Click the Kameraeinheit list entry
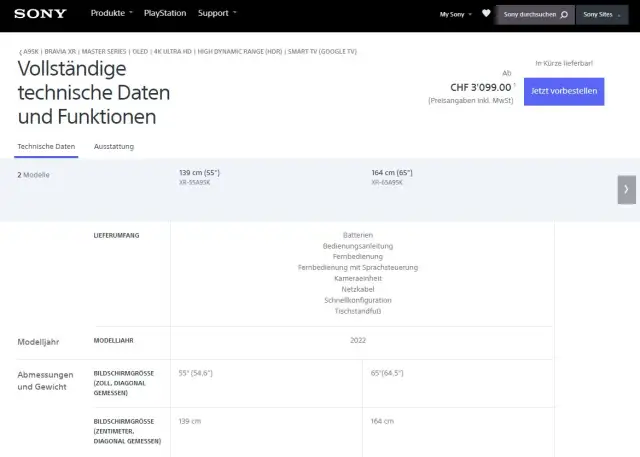 (358, 278)
